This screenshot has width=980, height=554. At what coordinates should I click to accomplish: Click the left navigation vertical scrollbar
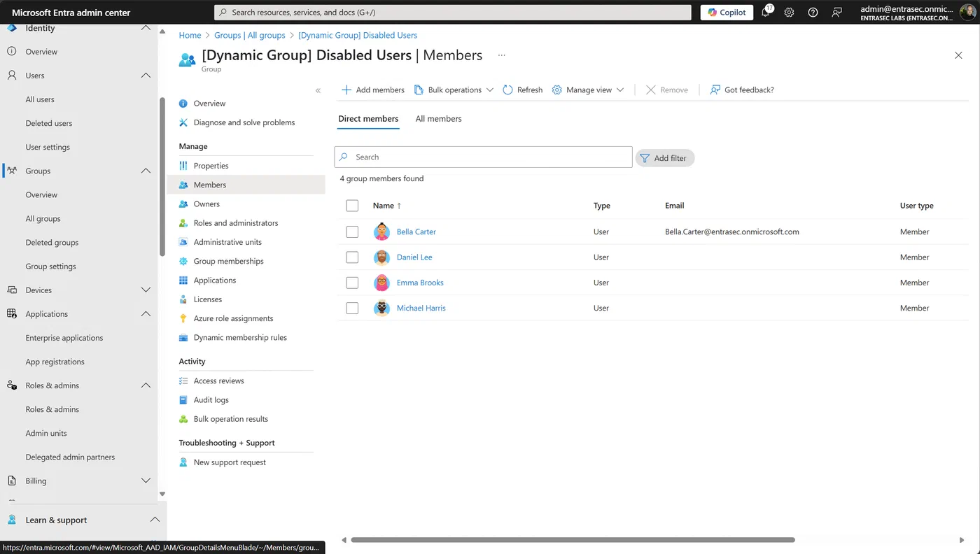pyautogui.click(x=162, y=176)
